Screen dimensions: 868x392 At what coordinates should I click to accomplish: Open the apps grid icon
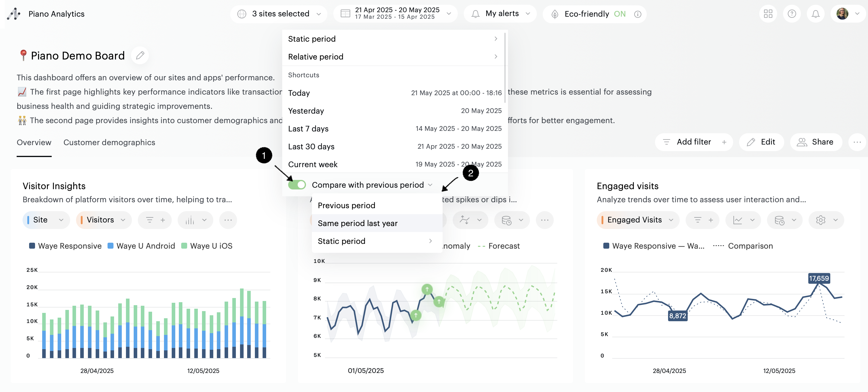point(768,14)
